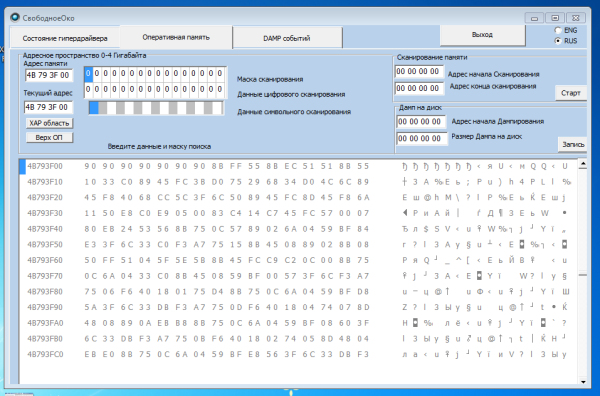Screen dimensions: 600x396
Task: Select memory row address 4B793F00
Action: [45, 166]
